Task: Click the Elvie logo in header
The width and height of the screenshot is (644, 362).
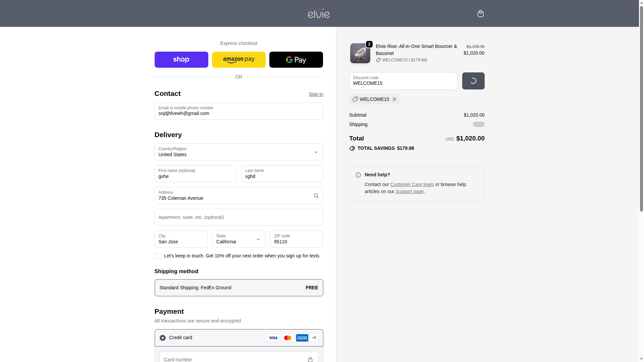Action: click(319, 13)
